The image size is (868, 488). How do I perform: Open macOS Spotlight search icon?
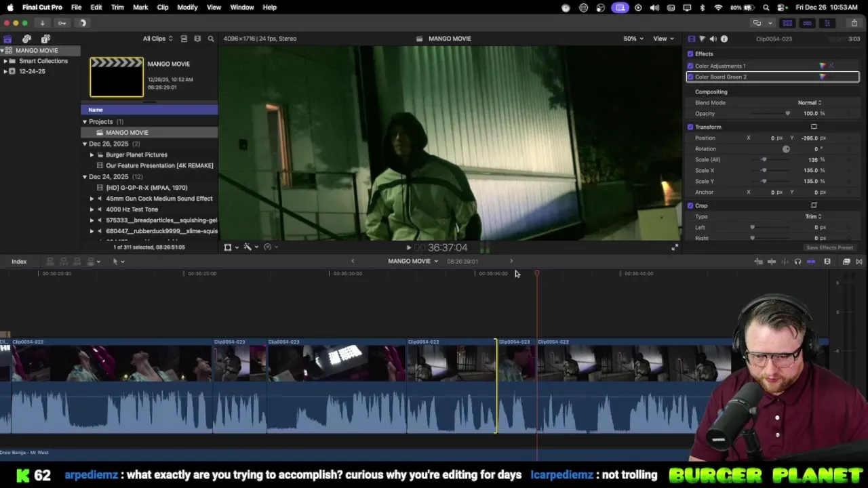click(x=766, y=7)
